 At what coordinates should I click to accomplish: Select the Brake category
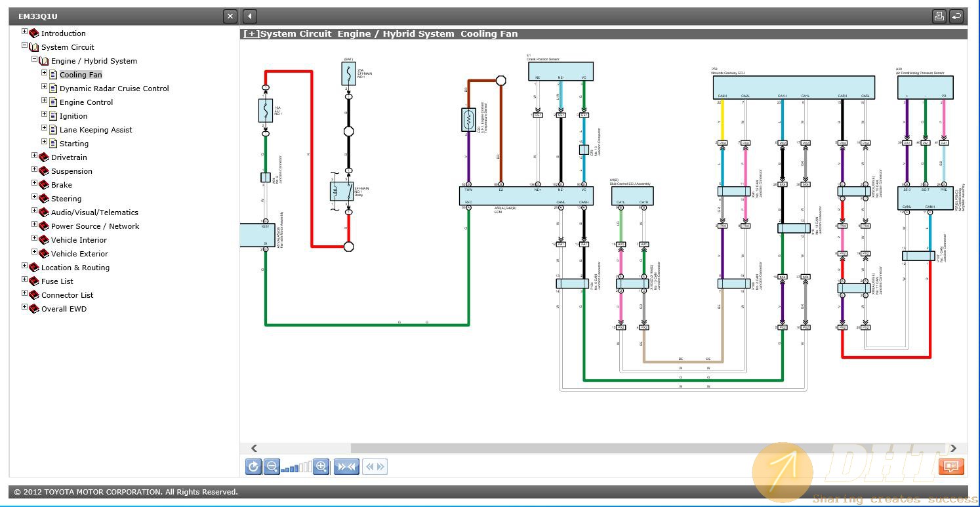tap(62, 185)
